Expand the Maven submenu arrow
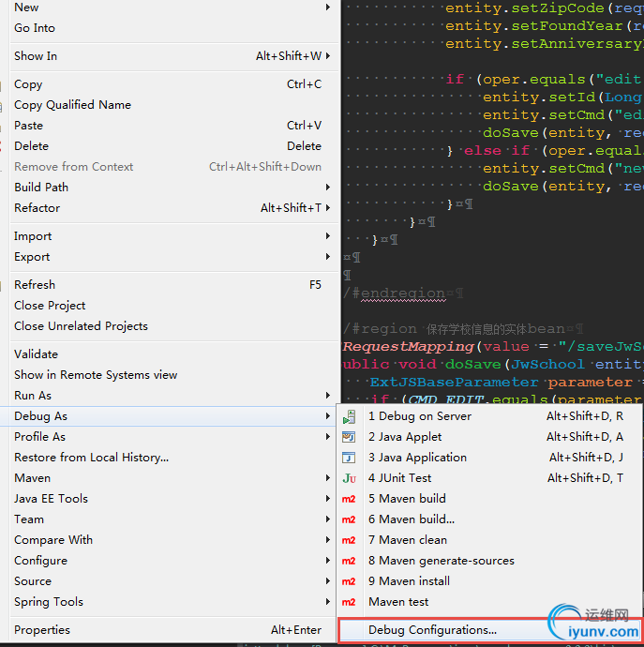This screenshot has width=644, height=647. pyautogui.click(x=328, y=478)
